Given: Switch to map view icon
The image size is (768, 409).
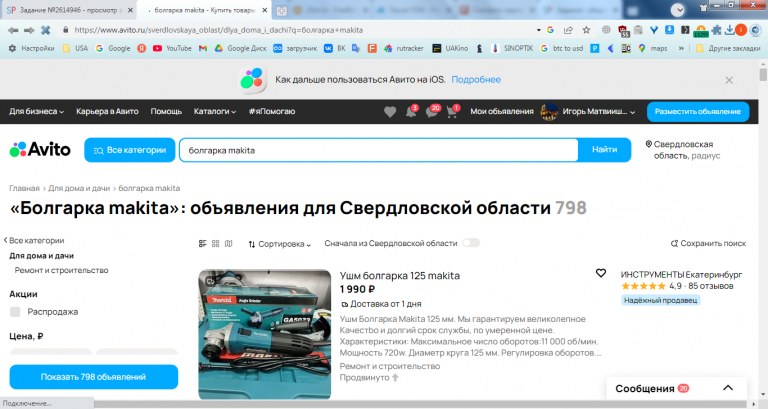Looking at the screenshot, I should (229, 243).
